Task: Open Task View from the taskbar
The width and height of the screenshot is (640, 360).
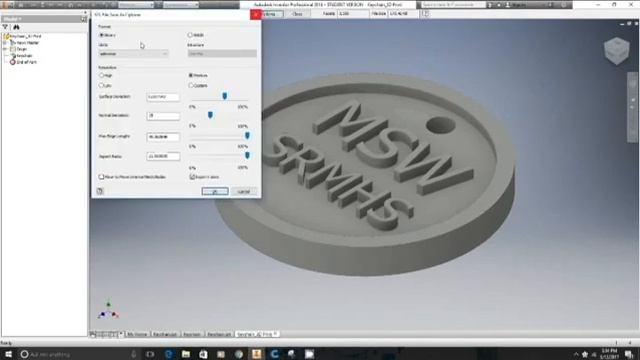Action: tap(150, 354)
